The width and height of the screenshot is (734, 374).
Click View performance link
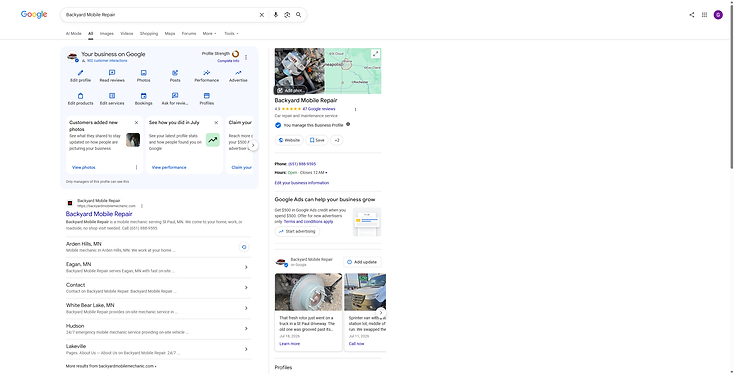[169, 167]
